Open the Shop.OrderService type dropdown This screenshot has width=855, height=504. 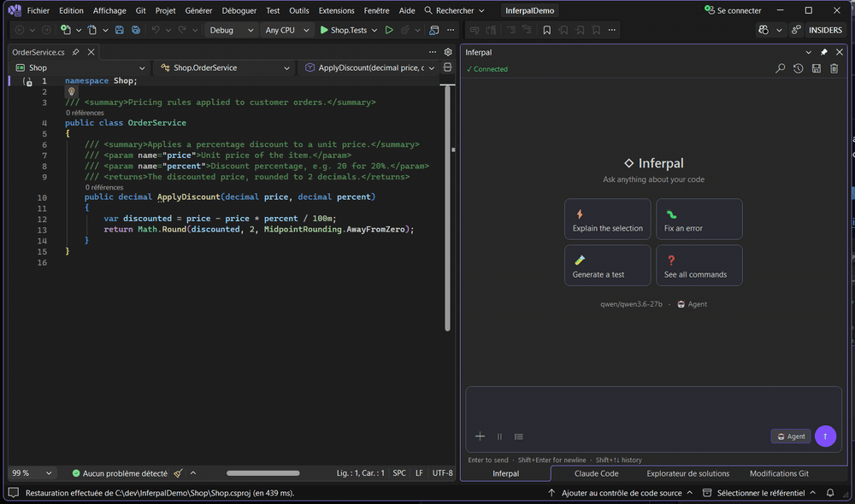point(225,67)
